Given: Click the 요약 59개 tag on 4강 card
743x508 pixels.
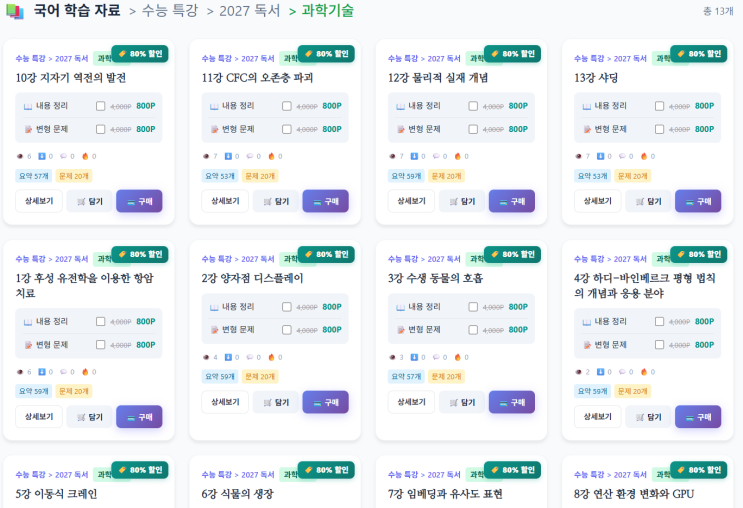Looking at the screenshot, I should (592, 392).
